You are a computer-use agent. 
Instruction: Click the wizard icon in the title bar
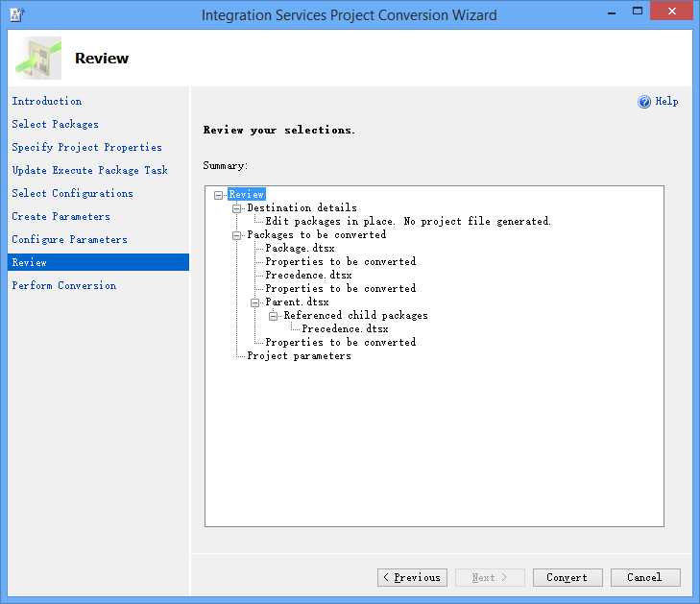[x=16, y=14]
